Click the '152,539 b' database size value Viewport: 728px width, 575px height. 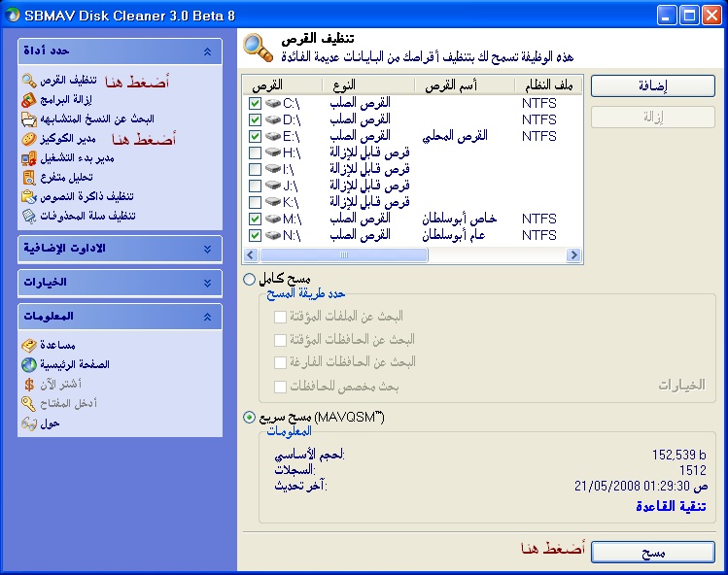tap(678, 455)
